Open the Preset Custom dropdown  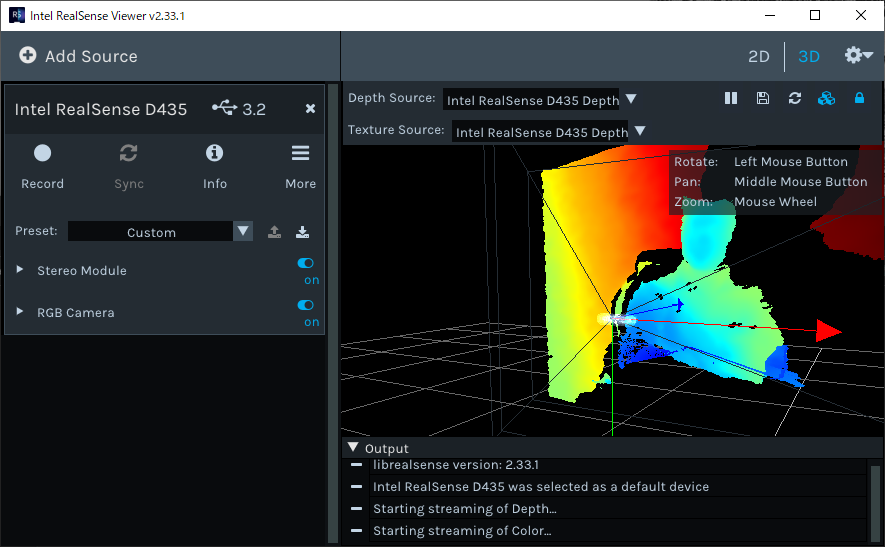(160, 231)
